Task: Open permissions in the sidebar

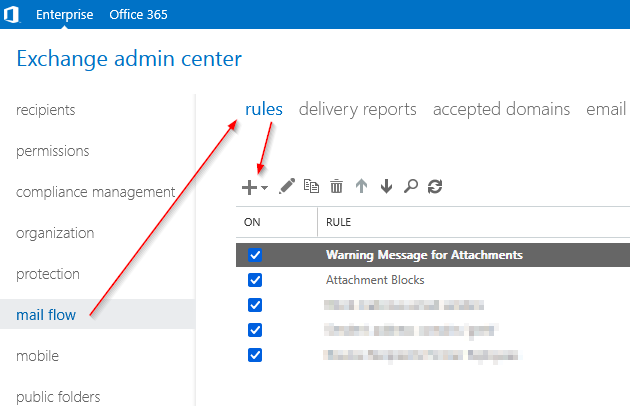Action: coord(53,151)
